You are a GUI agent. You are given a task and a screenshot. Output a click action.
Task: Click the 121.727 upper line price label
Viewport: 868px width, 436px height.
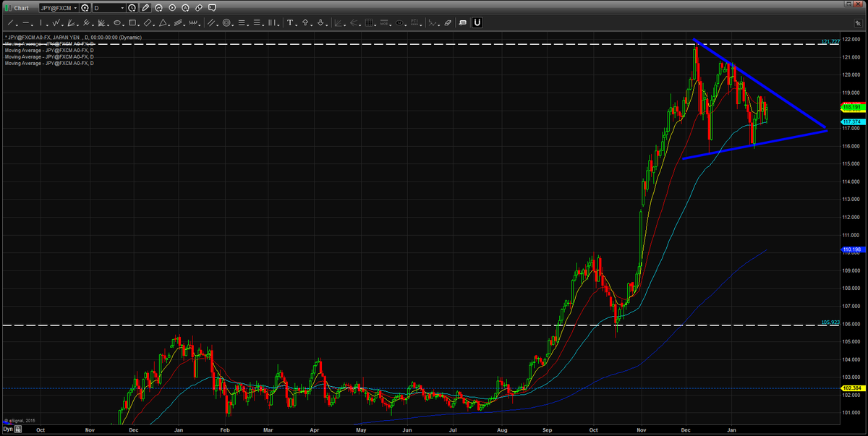(x=829, y=41)
